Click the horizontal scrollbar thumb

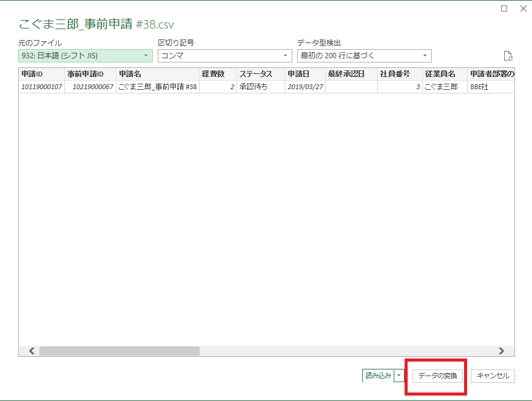120,351
